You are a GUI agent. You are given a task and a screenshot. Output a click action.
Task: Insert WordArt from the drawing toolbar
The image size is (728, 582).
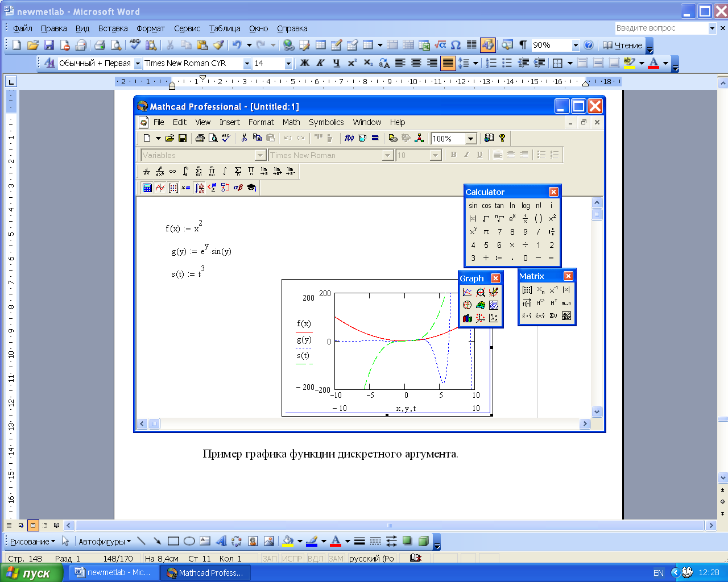pos(221,541)
